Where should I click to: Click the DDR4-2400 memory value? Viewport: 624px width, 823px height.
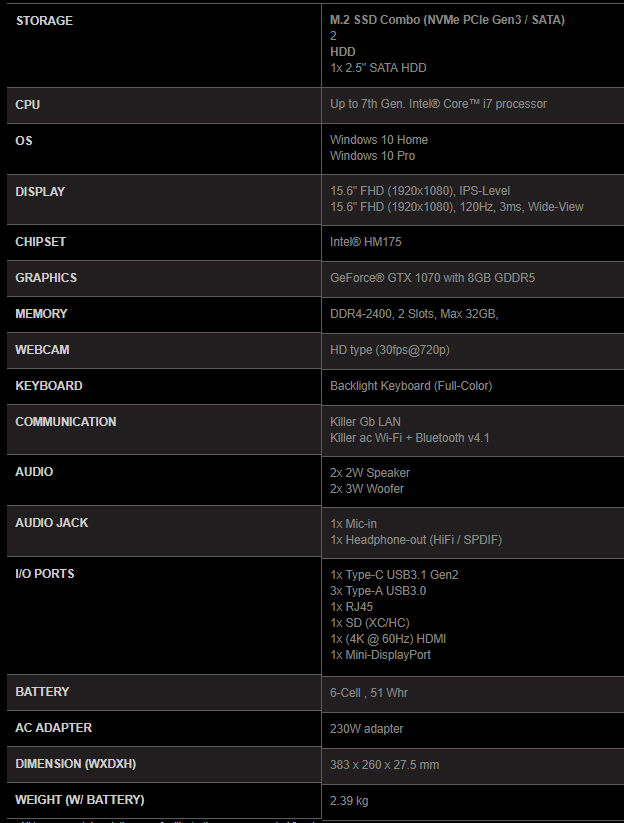tap(414, 314)
